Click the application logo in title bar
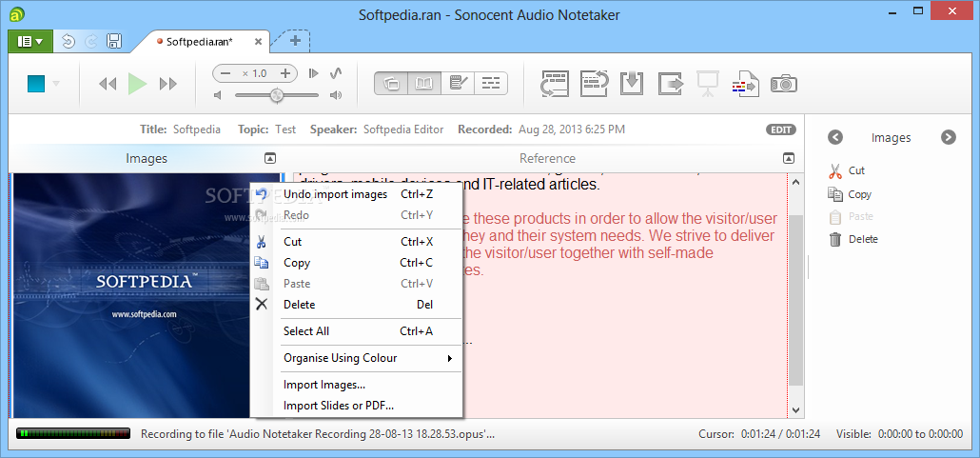 tap(18, 13)
